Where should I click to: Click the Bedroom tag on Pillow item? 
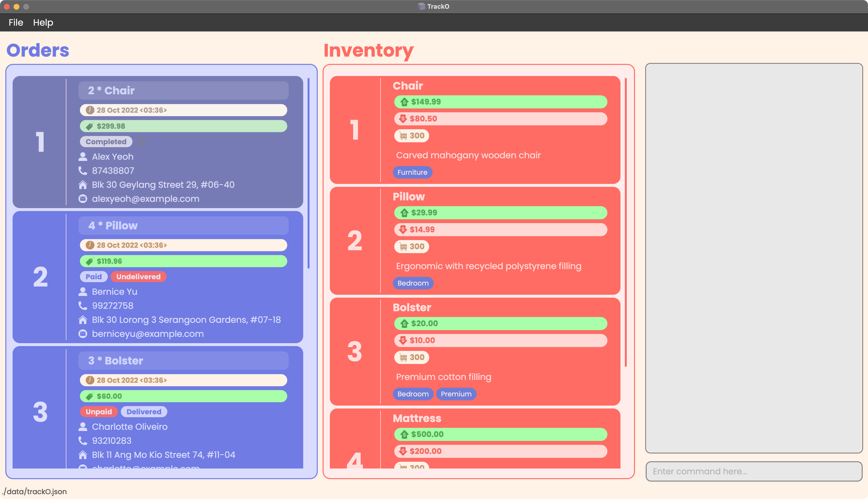pos(413,283)
